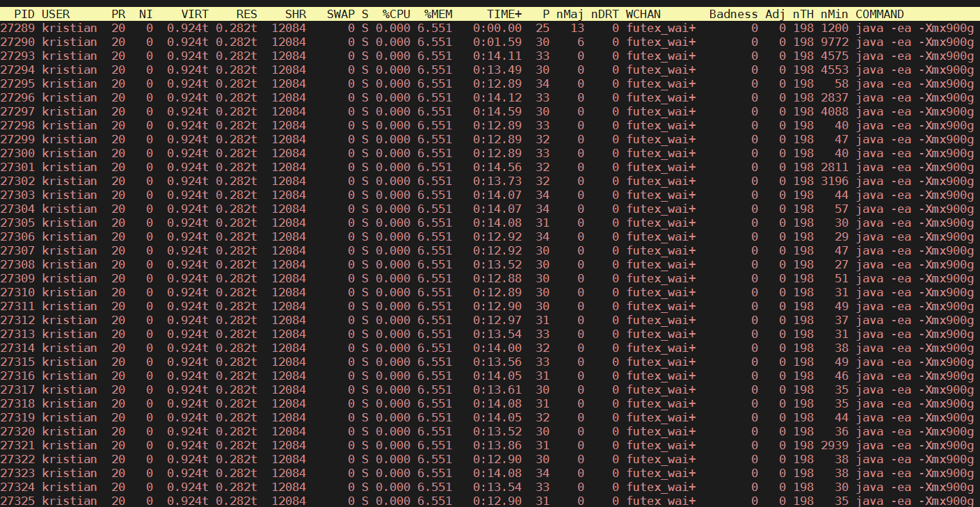Screen dimensions: 980x507
Task: Click the TIME+ value 0:14.56
Action: point(497,167)
